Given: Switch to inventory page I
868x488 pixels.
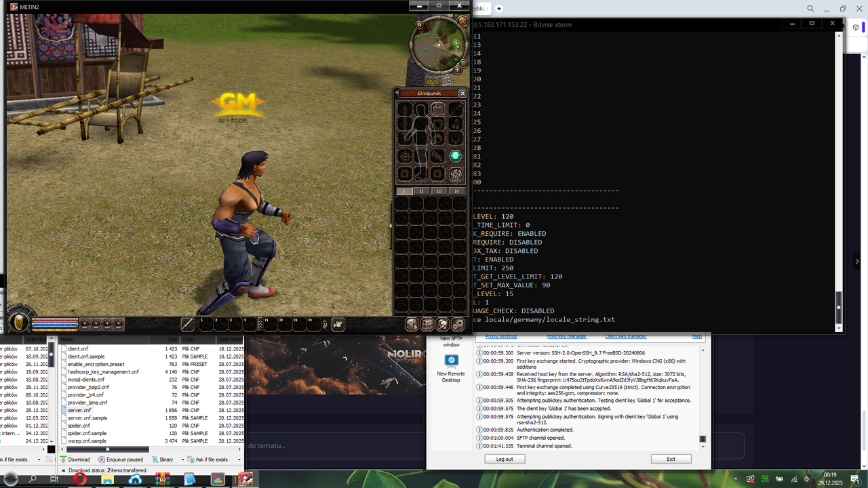Looking at the screenshot, I should (x=404, y=191).
